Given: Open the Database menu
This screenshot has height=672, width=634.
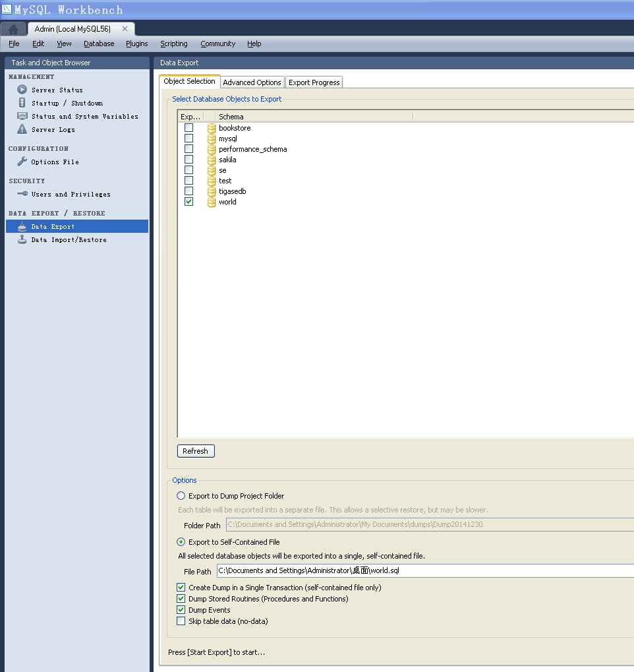Looking at the screenshot, I should coord(99,44).
